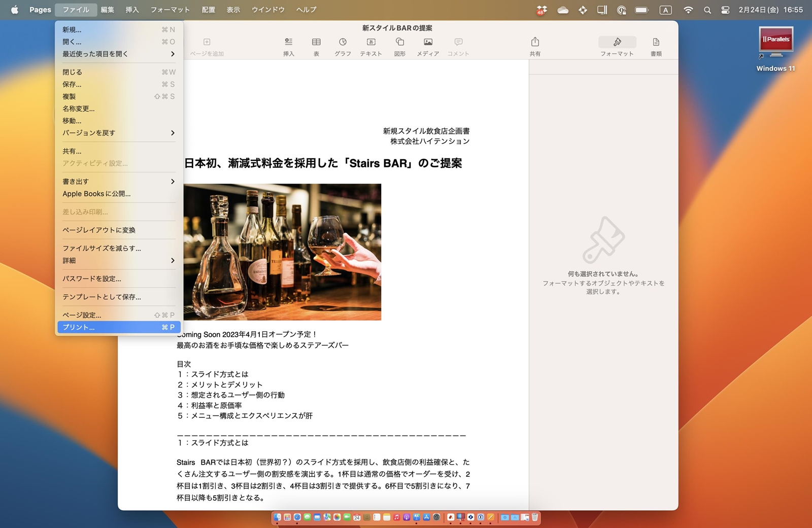Click list item ５：メニュー構成とエクスペリエンスが肝
This screenshot has width=812, height=528.
pos(245,416)
